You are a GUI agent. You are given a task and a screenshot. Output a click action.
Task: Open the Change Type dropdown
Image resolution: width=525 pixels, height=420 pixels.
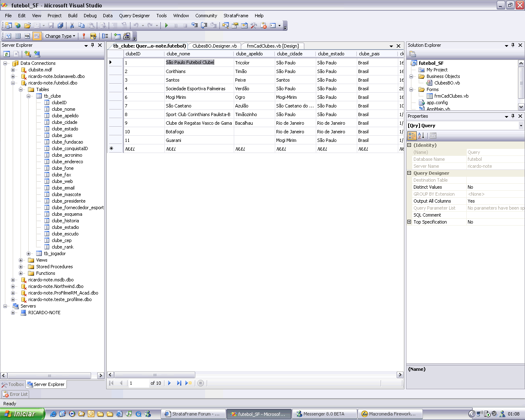pos(60,36)
